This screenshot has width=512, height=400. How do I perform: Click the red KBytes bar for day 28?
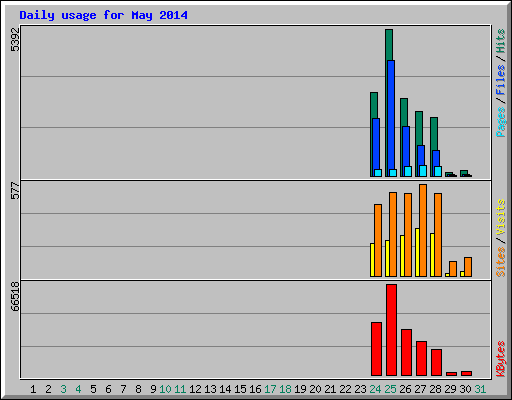click(436, 363)
